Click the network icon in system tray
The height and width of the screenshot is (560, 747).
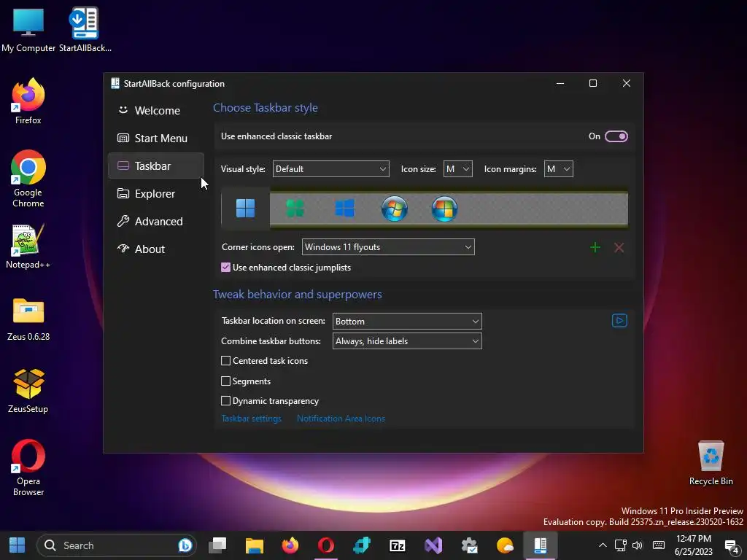coord(620,545)
